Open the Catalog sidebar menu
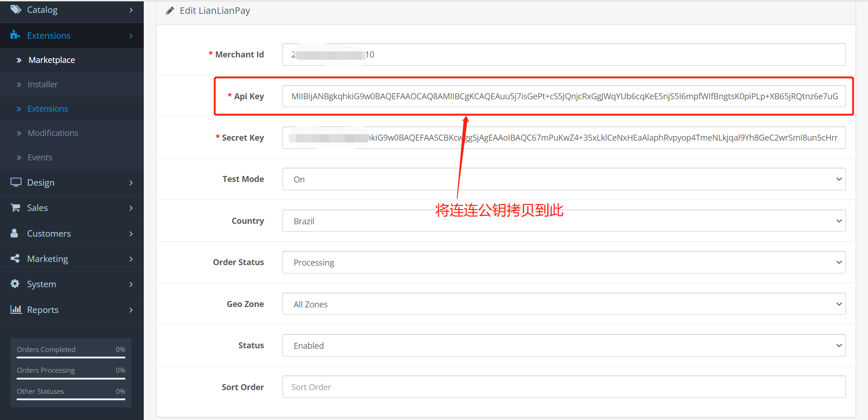The height and width of the screenshot is (420, 868). pos(72,10)
